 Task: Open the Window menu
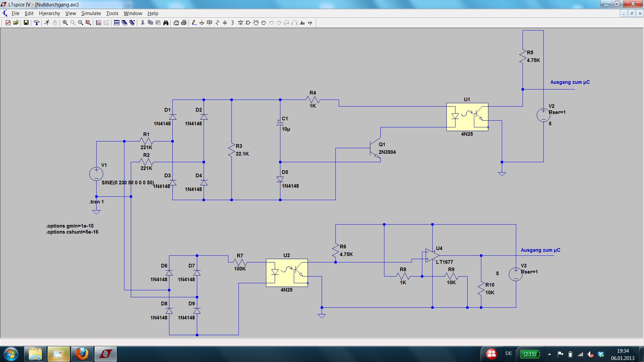[x=133, y=13]
